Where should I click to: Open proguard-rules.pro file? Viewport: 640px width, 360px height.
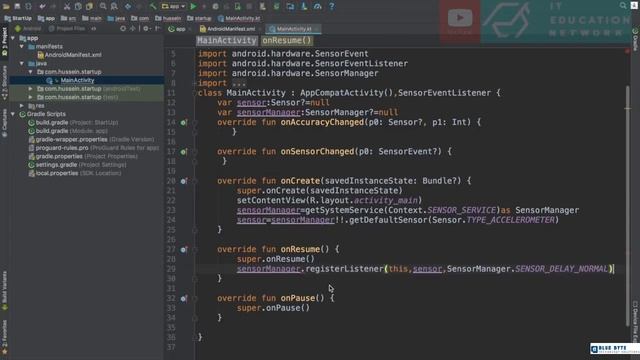point(93,148)
